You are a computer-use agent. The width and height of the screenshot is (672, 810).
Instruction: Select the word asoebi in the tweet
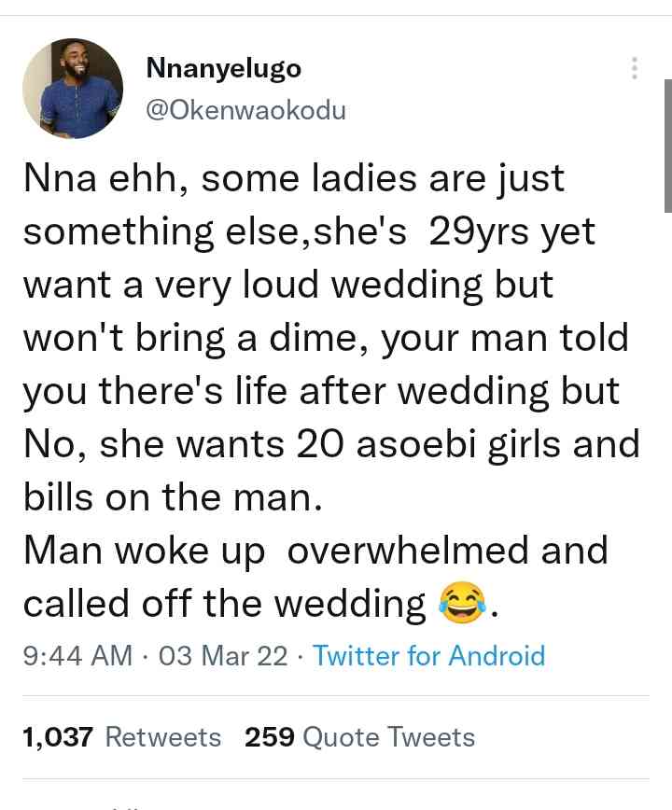pos(416,444)
